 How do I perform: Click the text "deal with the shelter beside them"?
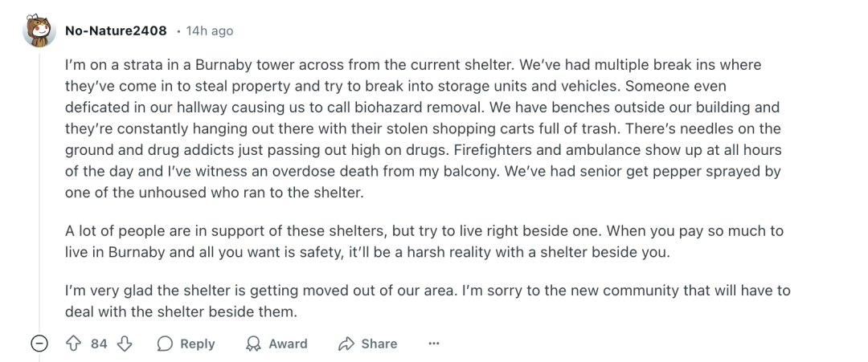point(180,311)
